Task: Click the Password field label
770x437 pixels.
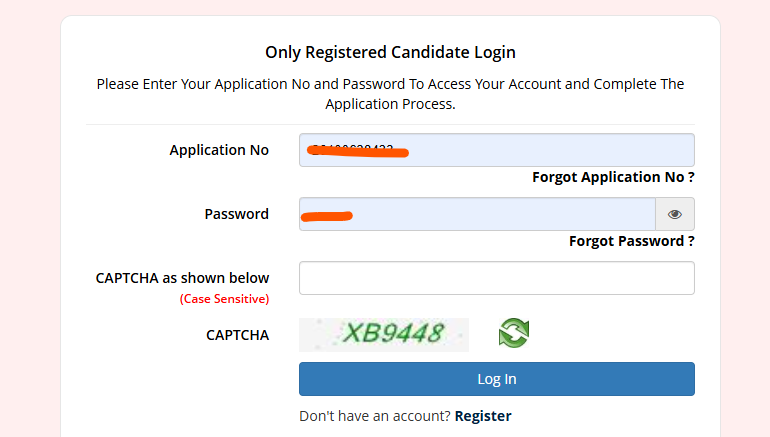Action: point(236,214)
